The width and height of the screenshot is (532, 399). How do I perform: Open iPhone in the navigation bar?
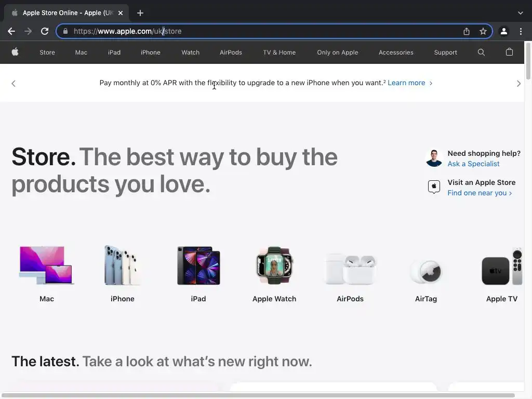151,52
